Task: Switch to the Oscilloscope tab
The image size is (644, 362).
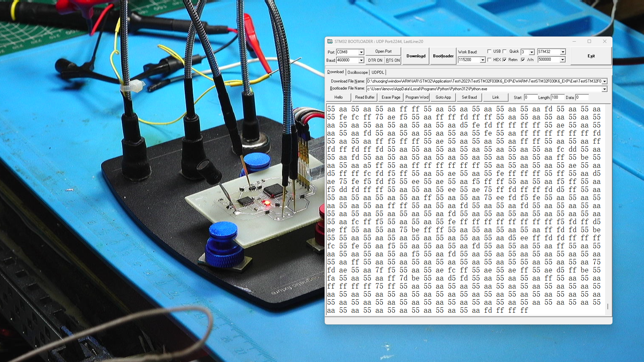Action: 358,72
